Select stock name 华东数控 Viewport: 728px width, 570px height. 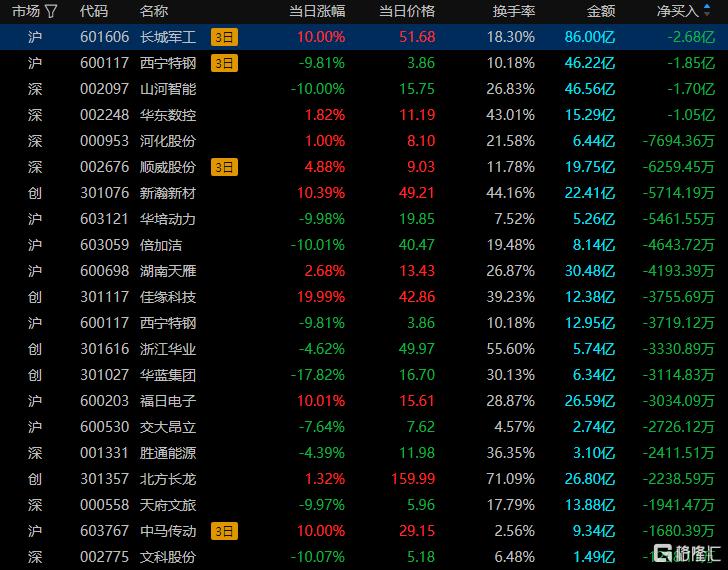coord(168,115)
